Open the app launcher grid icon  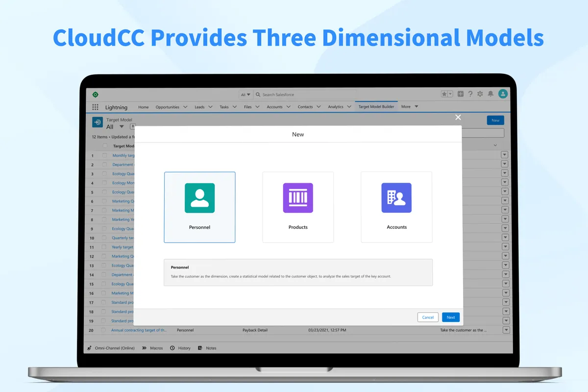[95, 107]
